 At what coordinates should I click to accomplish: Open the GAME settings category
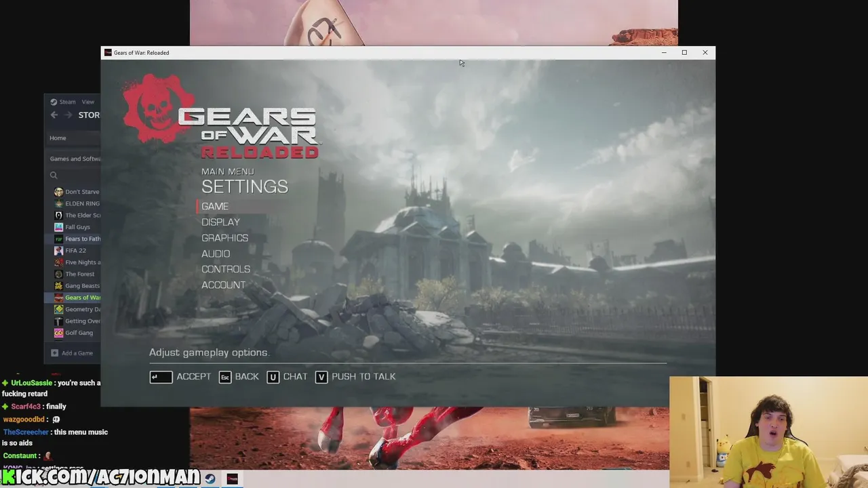tap(215, 206)
